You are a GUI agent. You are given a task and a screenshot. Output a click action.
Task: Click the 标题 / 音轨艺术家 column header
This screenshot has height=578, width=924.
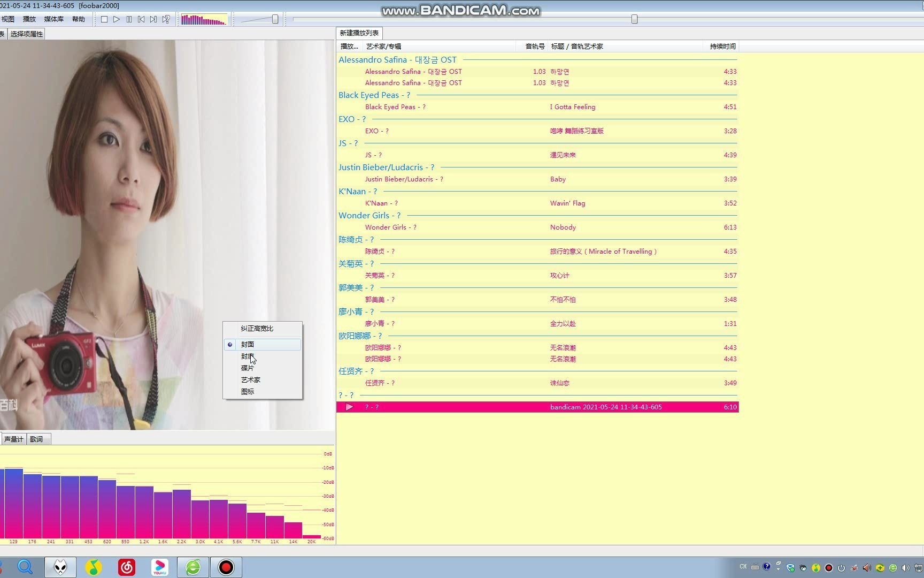pyautogui.click(x=626, y=47)
